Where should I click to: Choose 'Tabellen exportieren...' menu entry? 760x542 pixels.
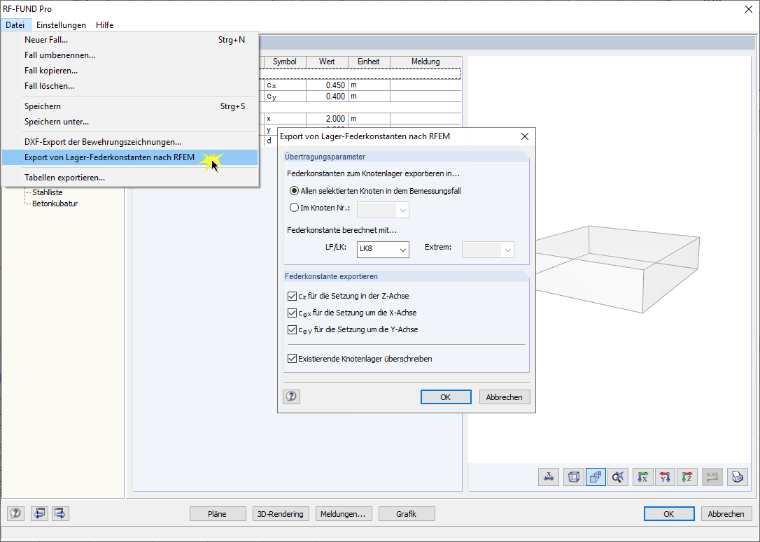tap(130, 178)
